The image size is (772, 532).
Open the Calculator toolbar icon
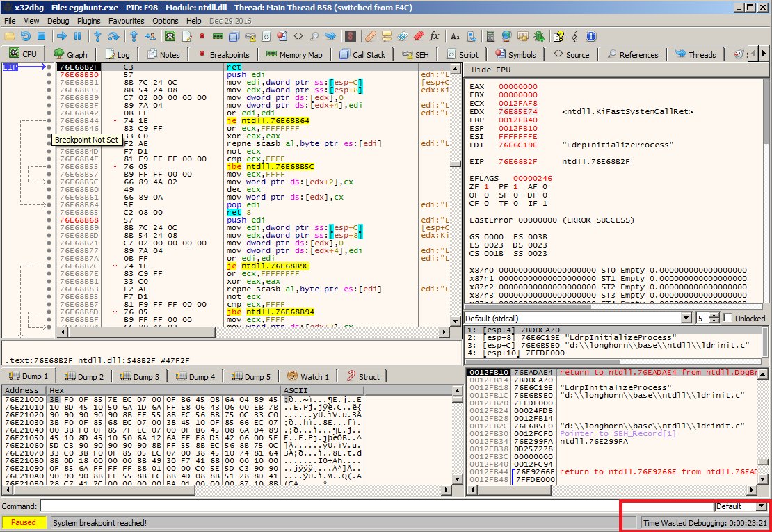[x=491, y=35]
